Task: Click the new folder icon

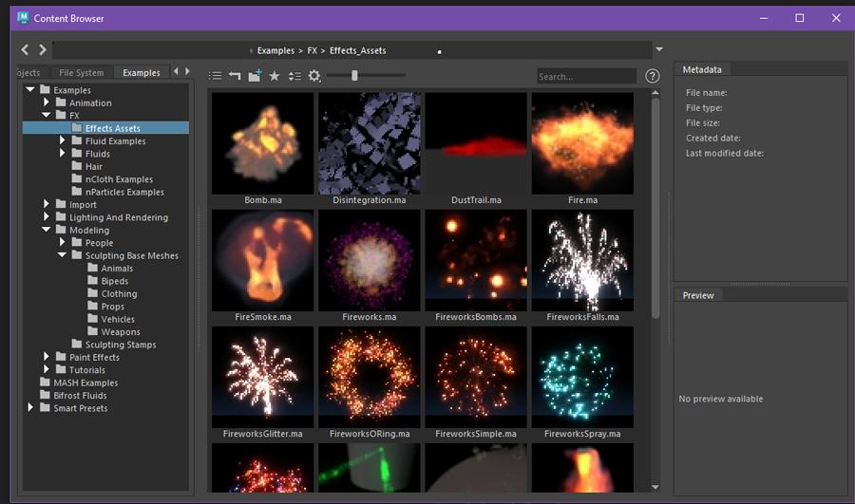Action: (255, 76)
